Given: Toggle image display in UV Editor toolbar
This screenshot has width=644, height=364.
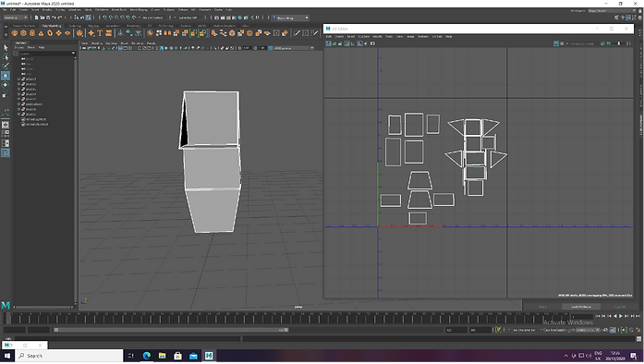Looking at the screenshot, I should point(556,43).
